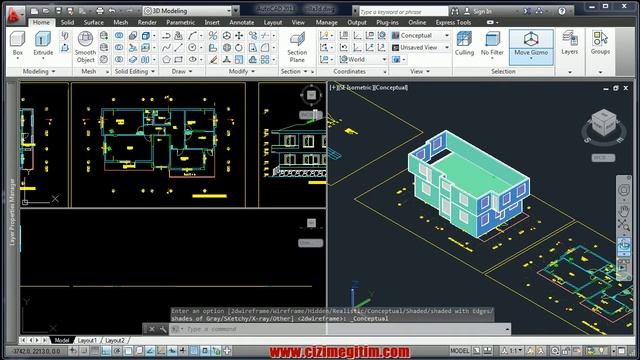Switch to the Surface ribbon tab

(x=93, y=22)
